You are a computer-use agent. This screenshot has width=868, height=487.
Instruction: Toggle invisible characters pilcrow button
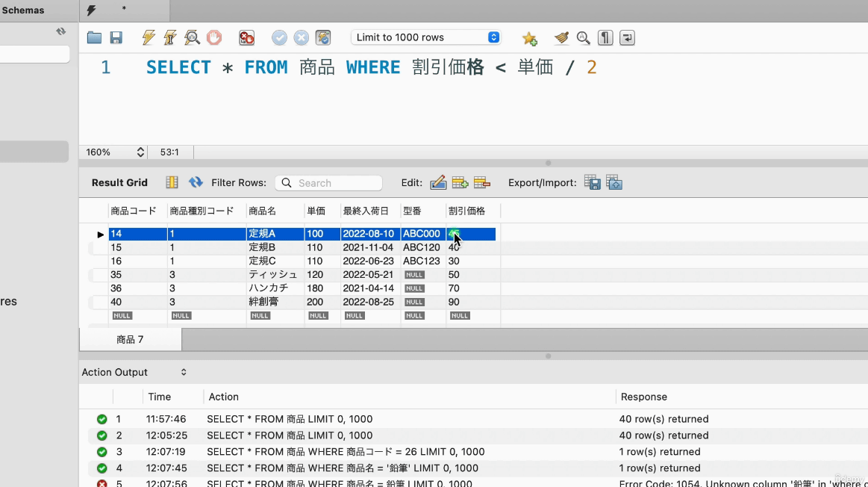coord(606,37)
